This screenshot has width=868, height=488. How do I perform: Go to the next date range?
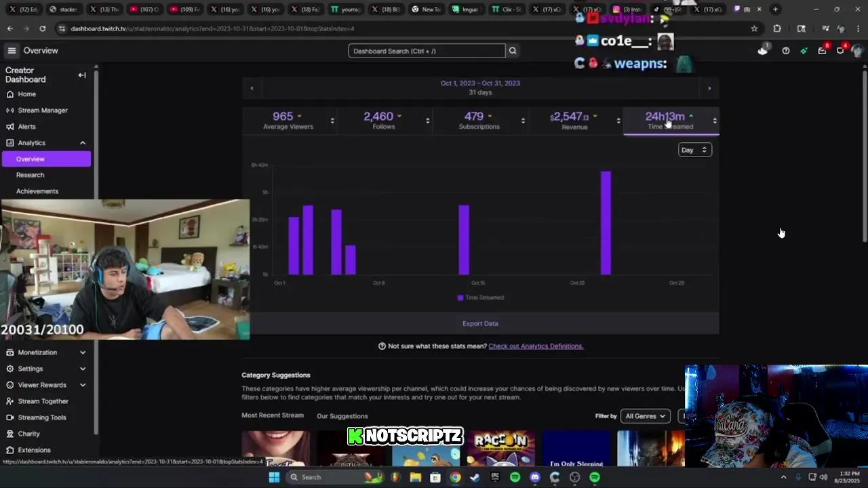709,88
